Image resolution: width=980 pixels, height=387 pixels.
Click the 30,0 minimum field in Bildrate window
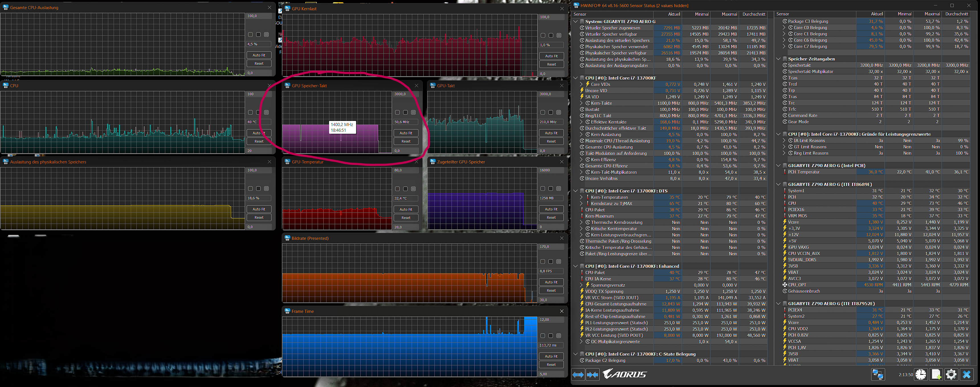pyautogui.click(x=551, y=300)
